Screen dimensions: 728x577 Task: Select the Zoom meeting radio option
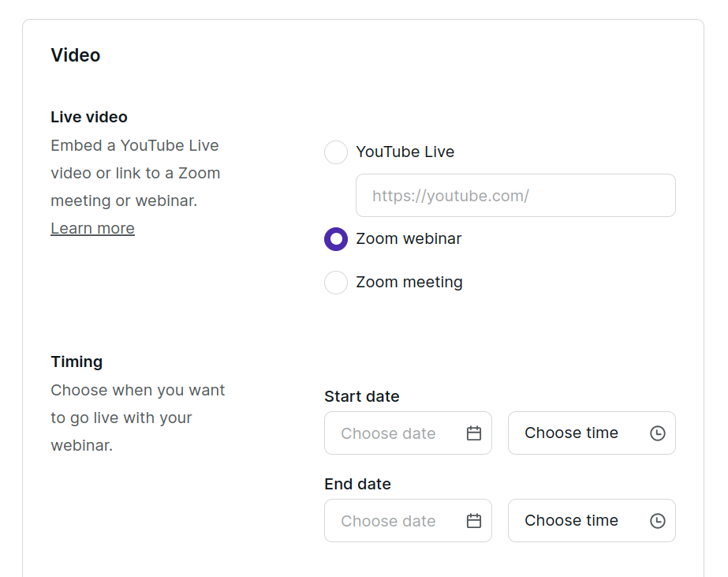(336, 283)
